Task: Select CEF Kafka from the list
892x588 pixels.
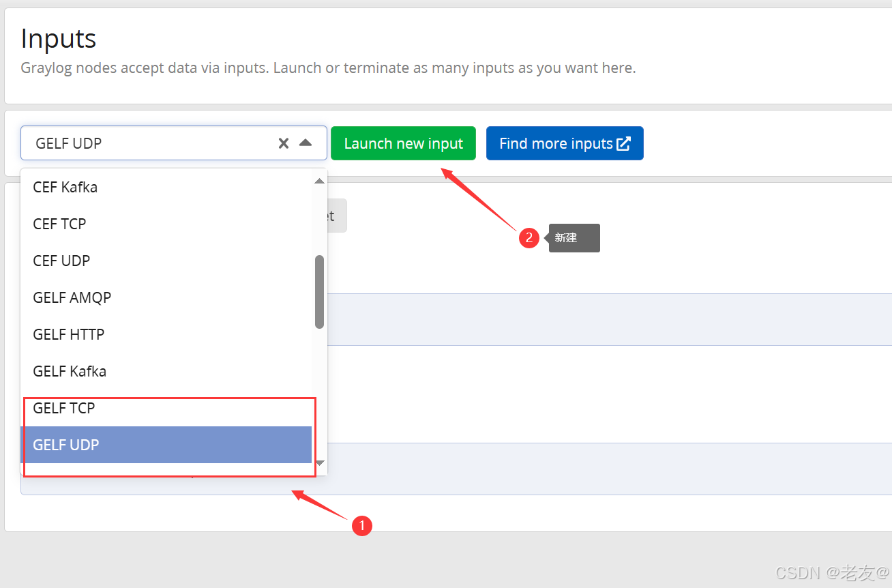Action: point(166,187)
